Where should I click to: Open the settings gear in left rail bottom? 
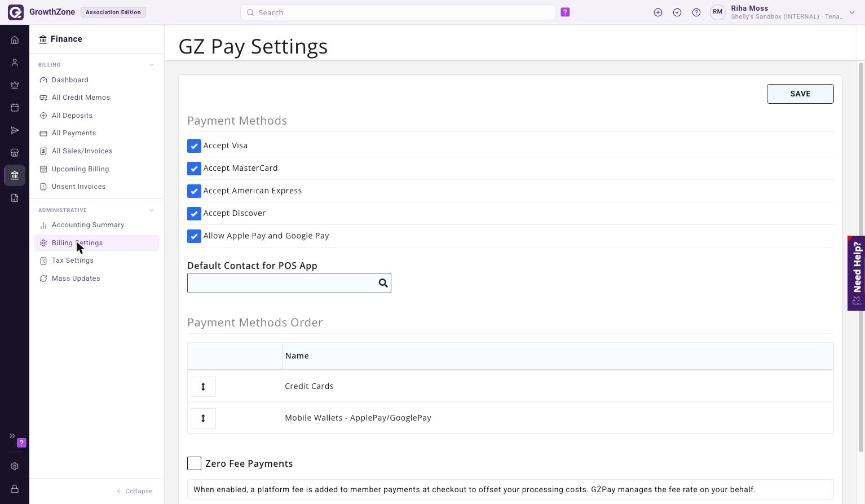15,466
